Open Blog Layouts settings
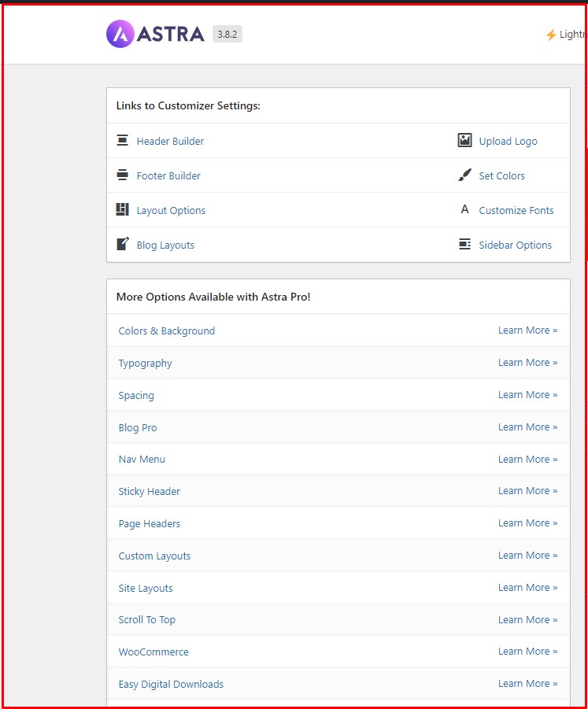588x709 pixels. click(x=165, y=245)
